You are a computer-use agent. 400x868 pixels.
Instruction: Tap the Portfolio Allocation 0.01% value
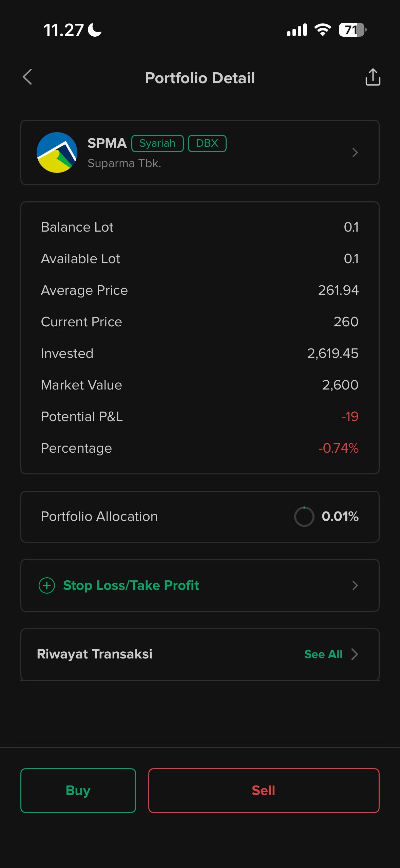(x=340, y=517)
